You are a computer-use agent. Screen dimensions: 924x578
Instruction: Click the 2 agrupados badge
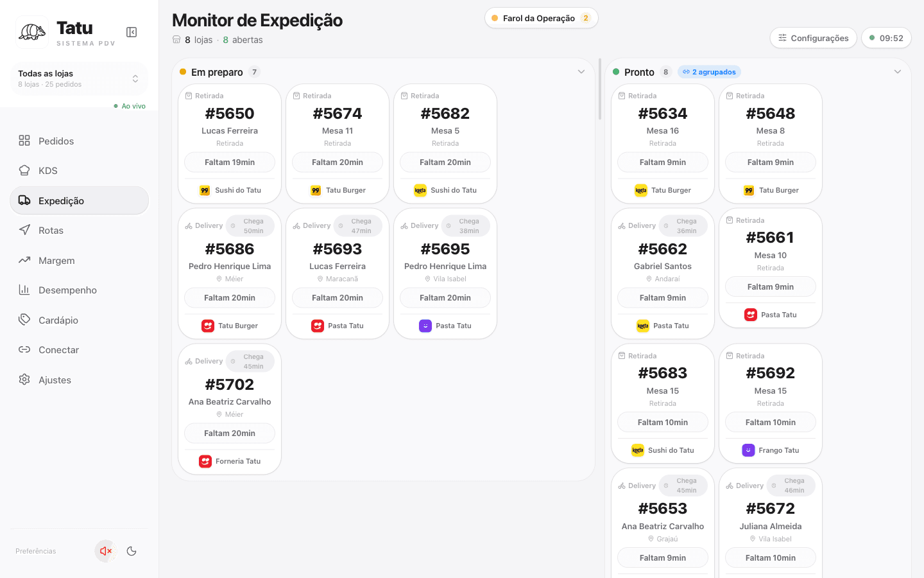click(709, 72)
